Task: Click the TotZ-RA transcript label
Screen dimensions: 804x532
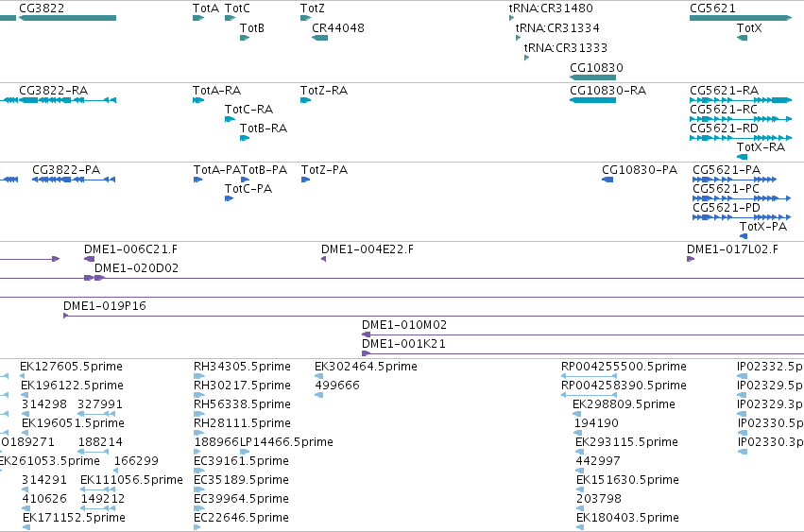Action: pyautogui.click(x=324, y=91)
